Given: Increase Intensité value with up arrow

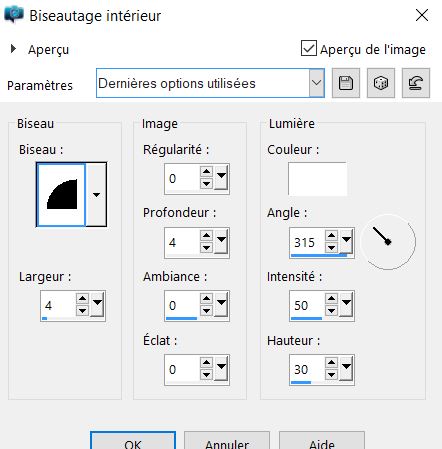Looking at the screenshot, I should coord(331,299).
